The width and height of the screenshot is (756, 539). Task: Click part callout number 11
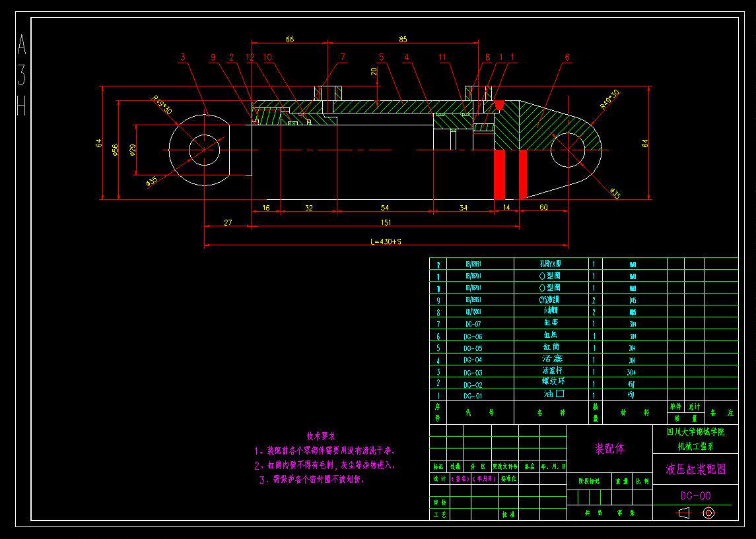click(442, 57)
